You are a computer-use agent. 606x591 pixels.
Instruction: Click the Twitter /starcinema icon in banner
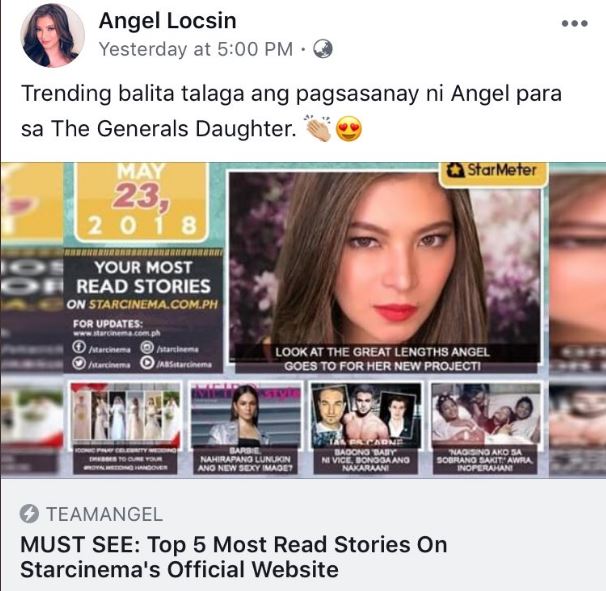pyautogui.click(x=79, y=363)
